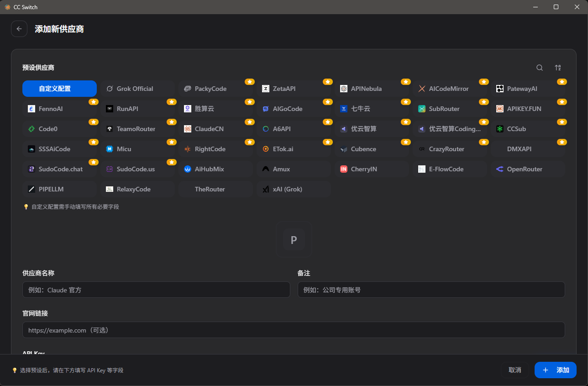Screen dimensions: 588x386
Task: Click the AICodeMirror logo icon
Action: coord(422,89)
